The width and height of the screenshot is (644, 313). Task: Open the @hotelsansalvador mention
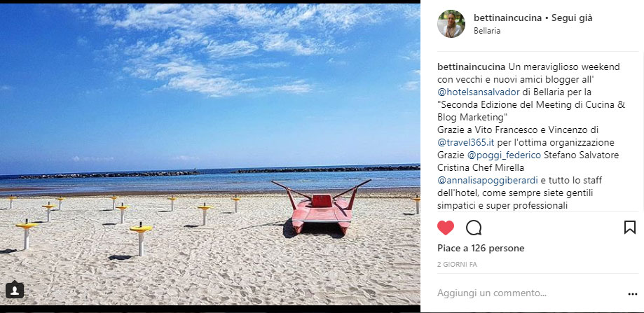coord(479,92)
